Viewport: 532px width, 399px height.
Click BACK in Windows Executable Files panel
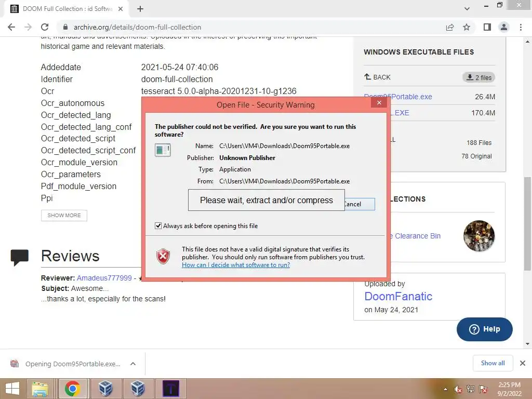[x=377, y=77]
